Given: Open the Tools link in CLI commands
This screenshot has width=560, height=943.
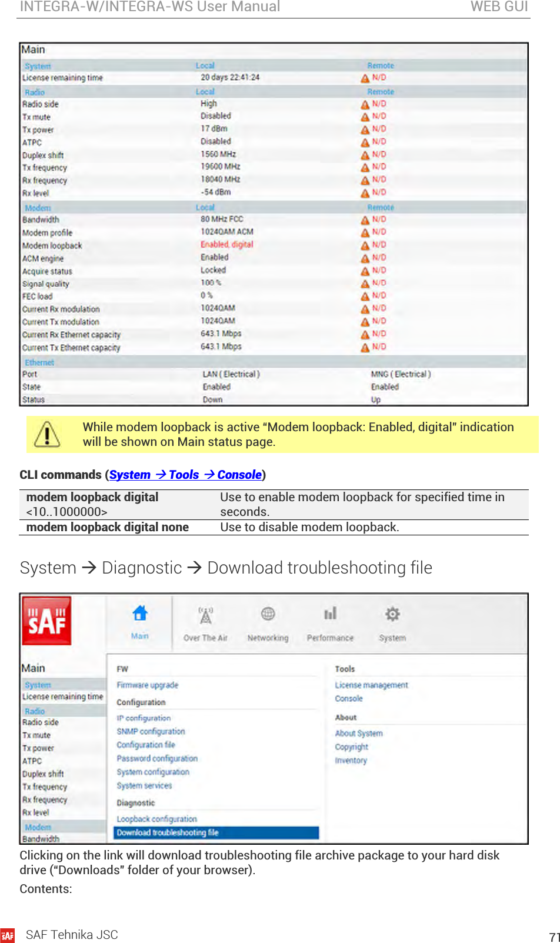Looking at the screenshot, I should click(x=184, y=475).
